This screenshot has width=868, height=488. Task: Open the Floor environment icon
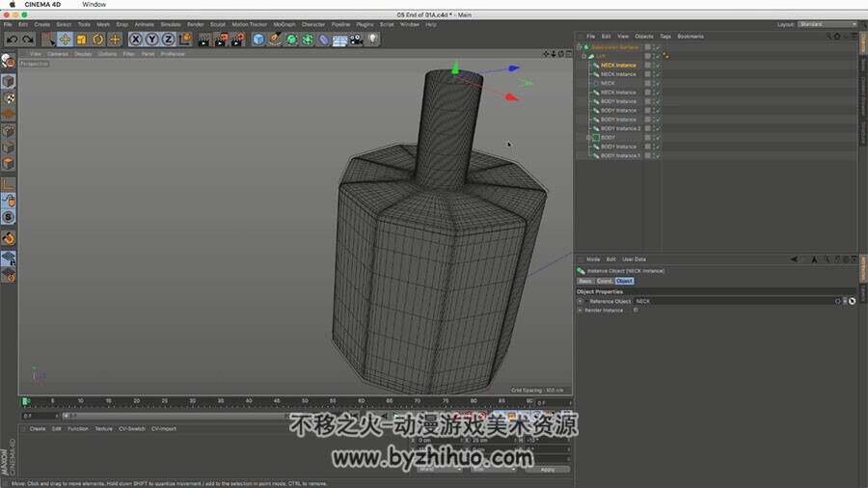339,40
